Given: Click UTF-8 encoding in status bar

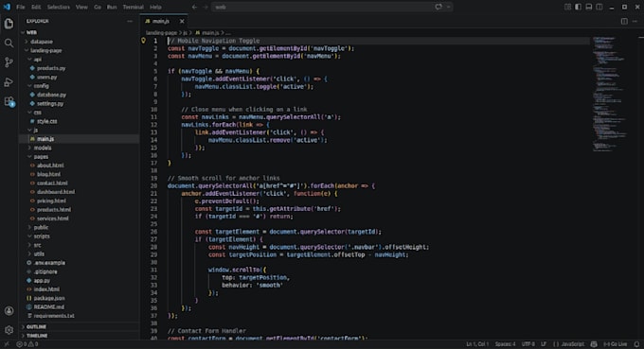Looking at the screenshot, I should [528, 344].
